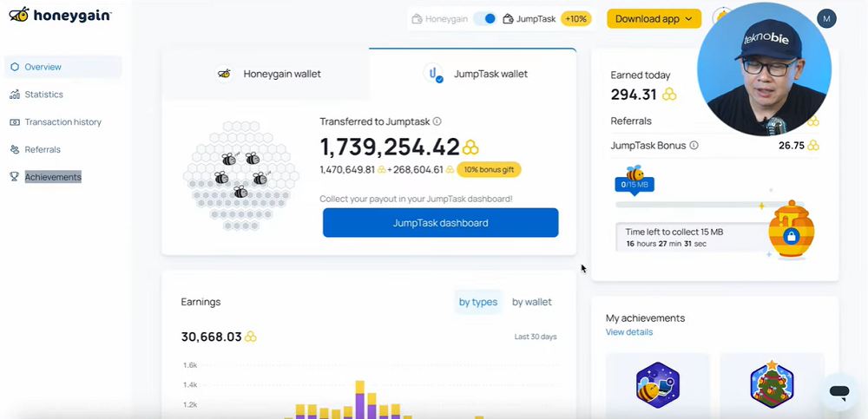868x419 pixels.
Task: Click the Transaction history banknote icon
Action: pyautogui.click(x=15, y=122)
